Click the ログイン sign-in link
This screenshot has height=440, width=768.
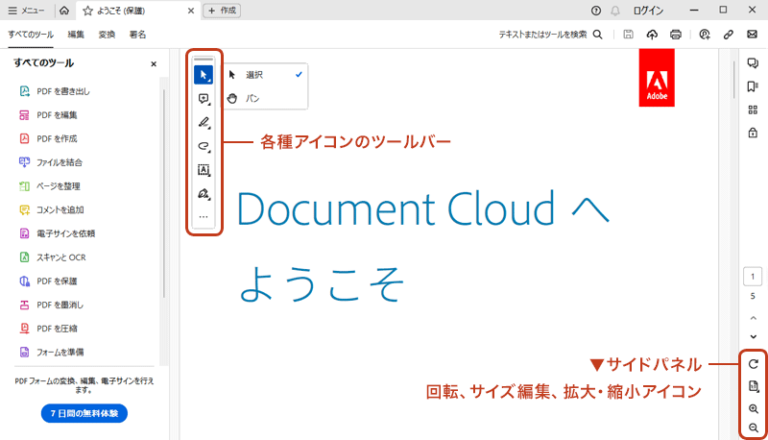point(648,10)
